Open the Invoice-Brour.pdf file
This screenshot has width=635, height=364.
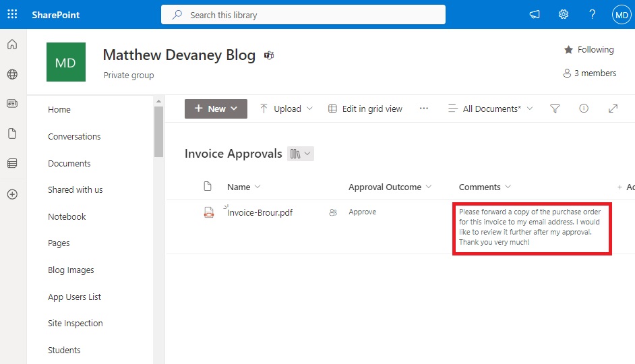(x=260, y=212)
